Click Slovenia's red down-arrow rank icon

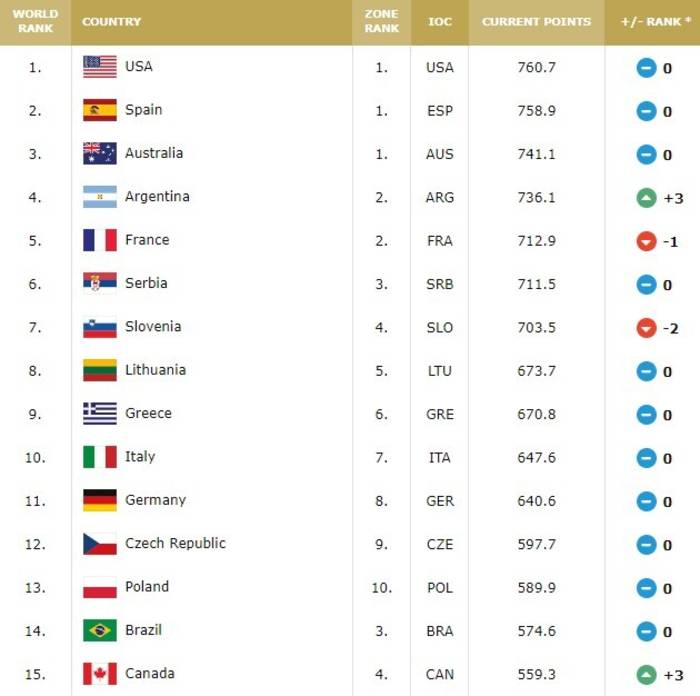pyautogui.click(x=646, y=328)
